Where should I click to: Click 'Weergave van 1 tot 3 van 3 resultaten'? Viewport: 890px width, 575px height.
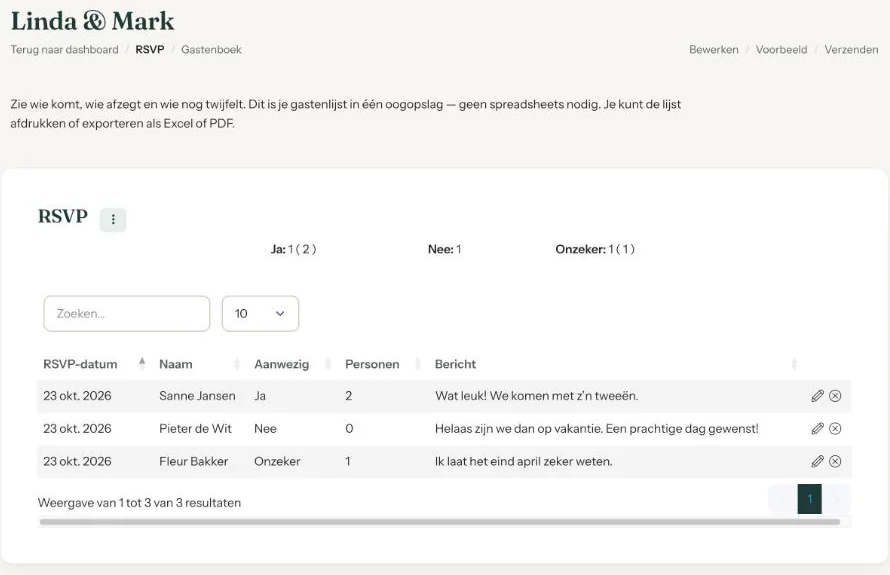tap(139, 502)
